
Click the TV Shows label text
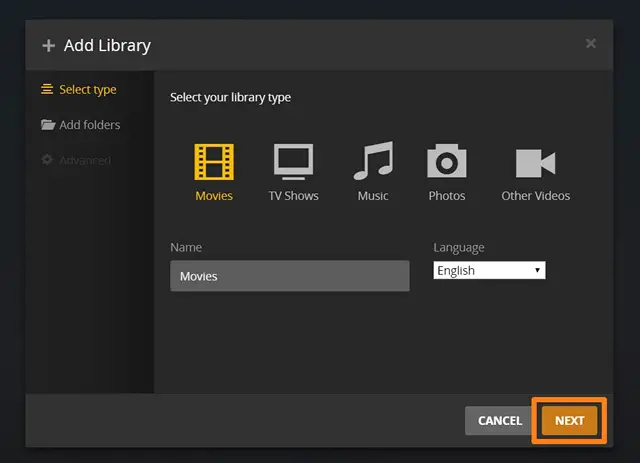tap(293, 196)
